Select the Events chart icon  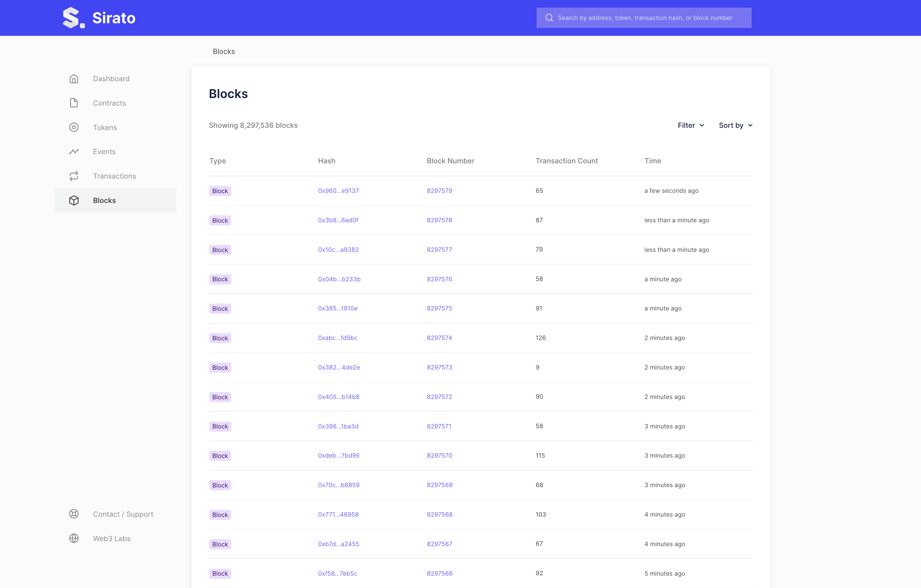[x=74, y=152]
